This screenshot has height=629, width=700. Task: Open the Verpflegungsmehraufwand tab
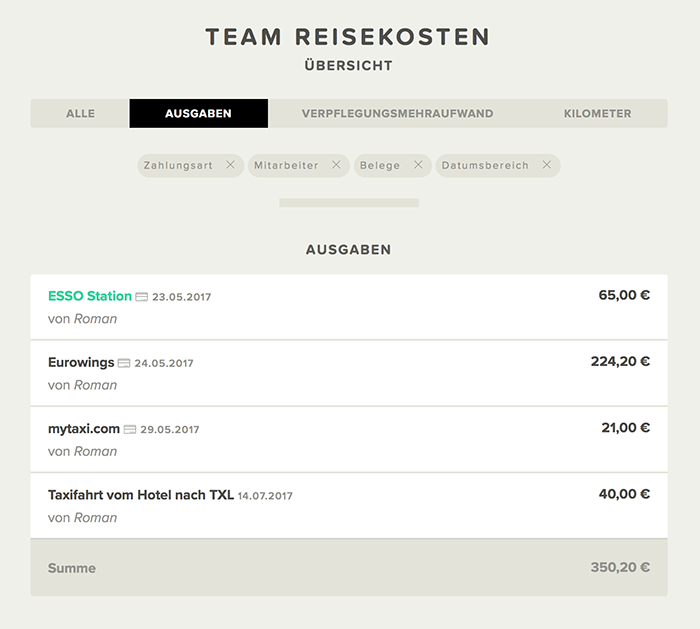(x=397, y=113)
